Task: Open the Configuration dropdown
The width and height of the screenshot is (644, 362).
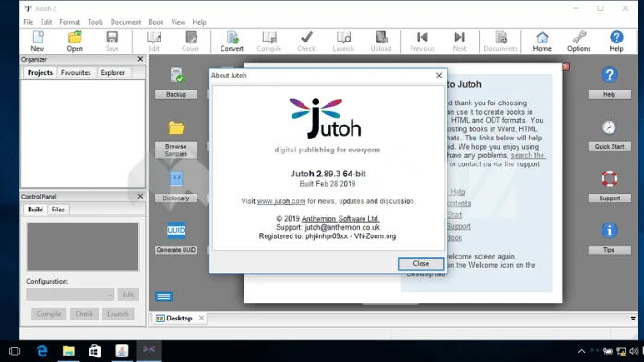Action: click(x=70, y=295)
